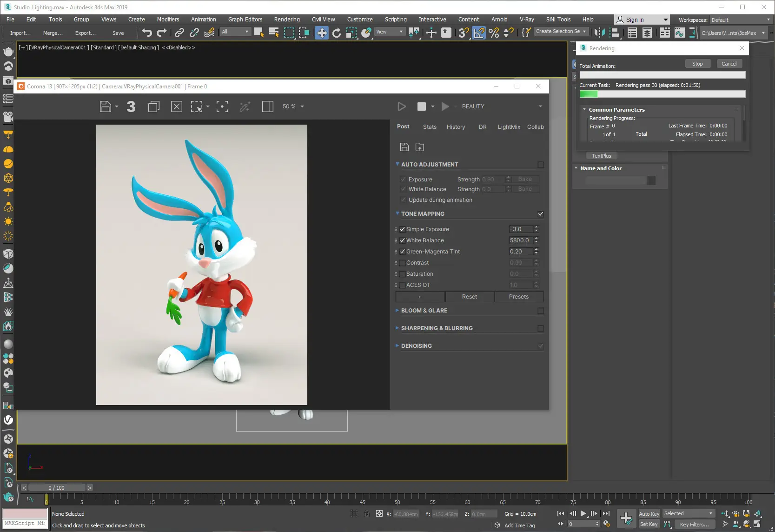Click the object color swatch
The height and width of the screenshot is (532, 775).
(651, 180)
